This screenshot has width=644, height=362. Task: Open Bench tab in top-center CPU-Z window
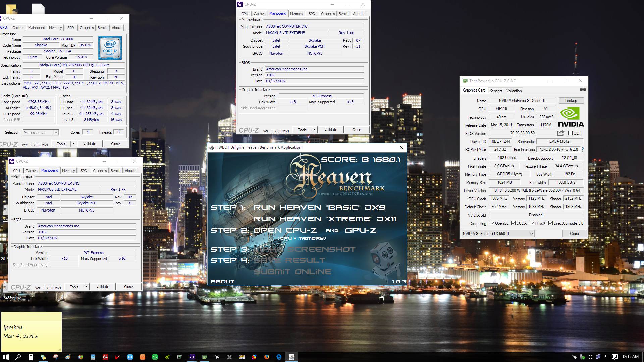pyautogui.click(x=343, y=14)
